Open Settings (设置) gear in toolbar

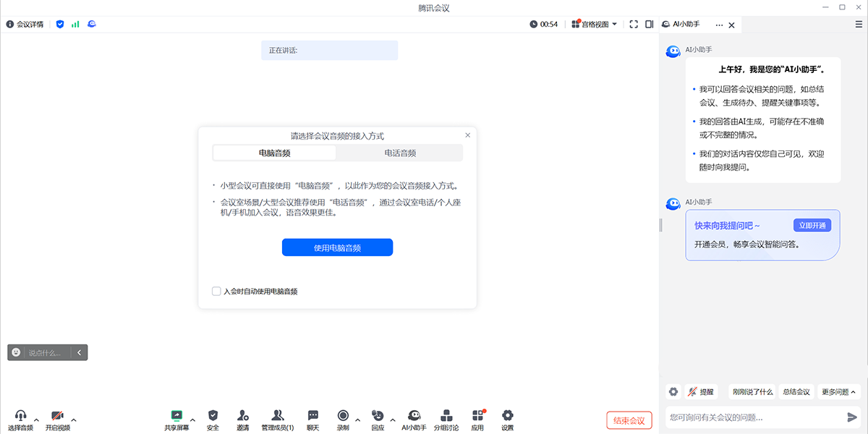click(x=508, y=416)
